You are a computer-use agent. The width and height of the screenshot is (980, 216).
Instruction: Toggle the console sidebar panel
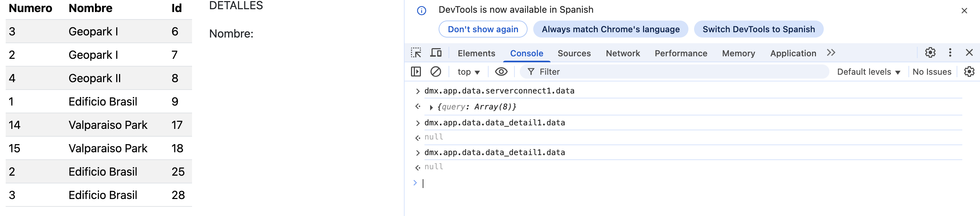click(x=416, y=72)
